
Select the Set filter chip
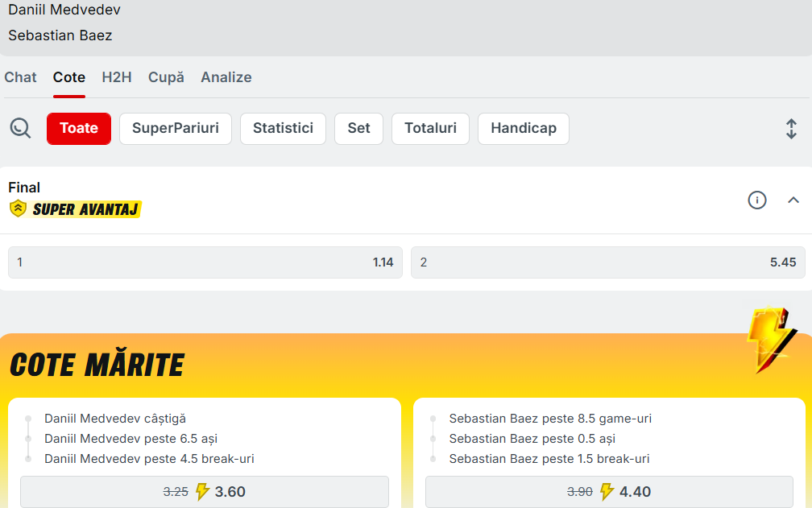(358, 129)
